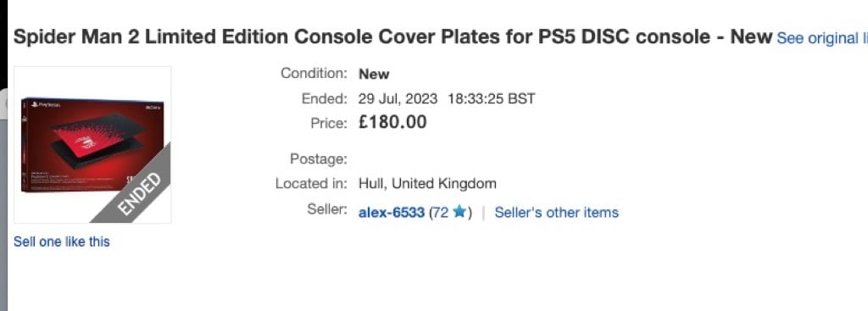Viewport: 868px width, 311px height.
Task: Click the blue feedback star icon
Action: pyautogui.click(x=459, y=212)
